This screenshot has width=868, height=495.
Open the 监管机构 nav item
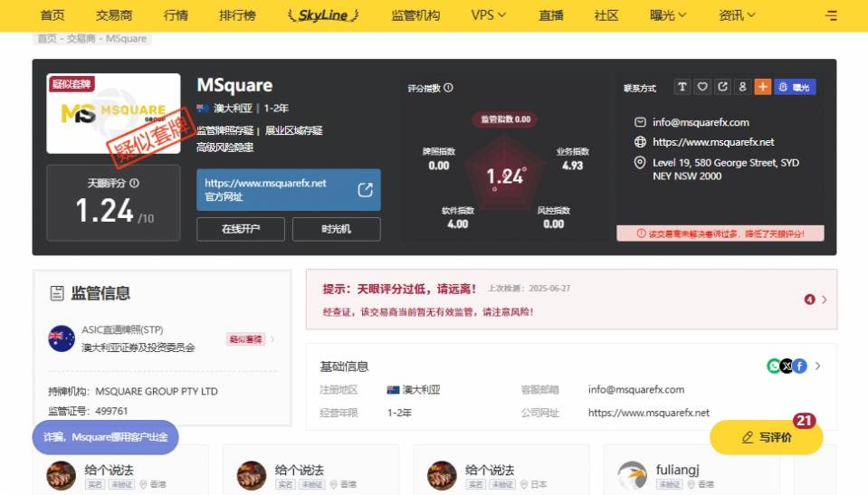tap(415, 15)
